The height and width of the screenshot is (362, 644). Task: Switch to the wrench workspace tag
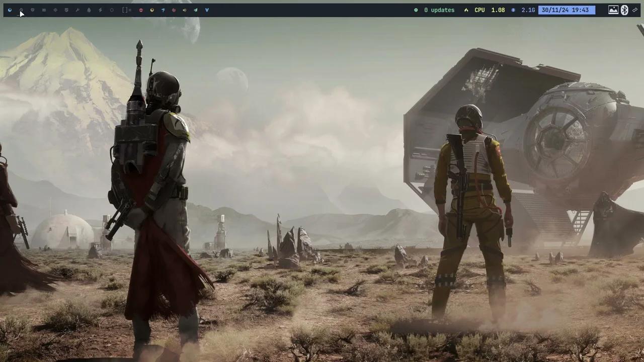[x=77, y=10]
